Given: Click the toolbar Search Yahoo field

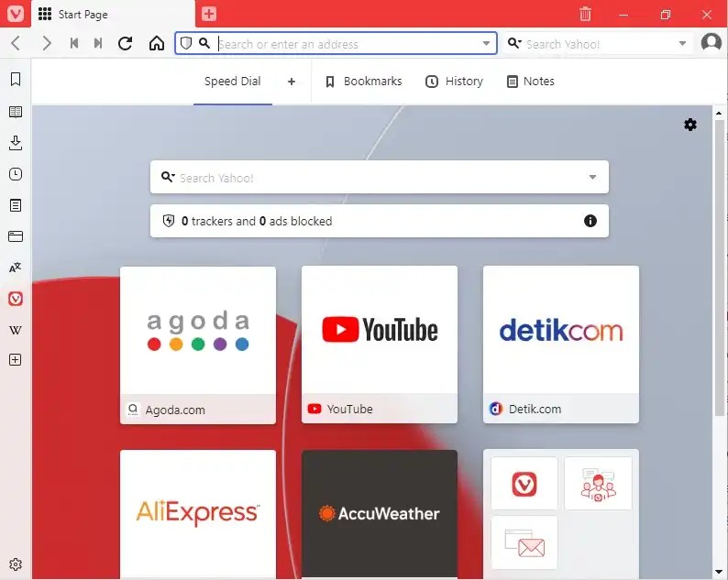Looking at the screenshot, I should click(599, 44).
